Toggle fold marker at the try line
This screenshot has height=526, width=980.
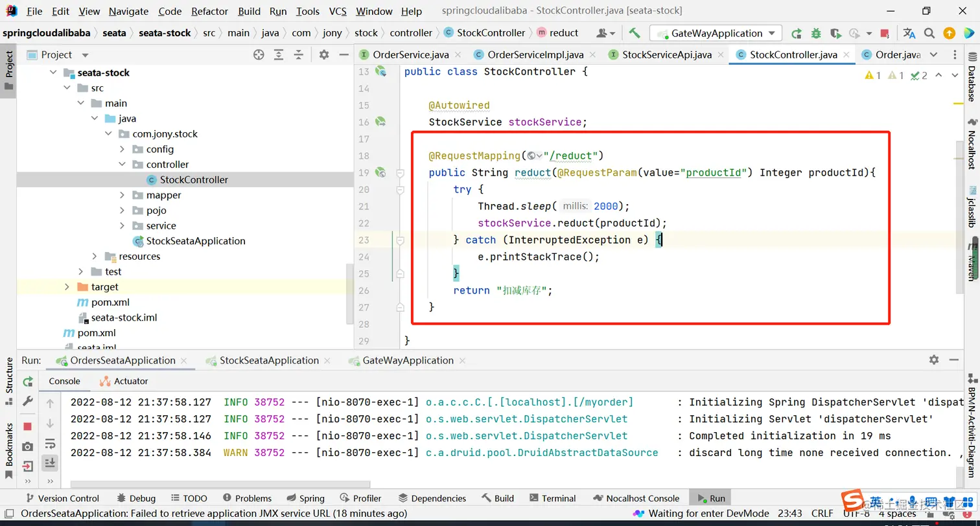point(400,190)
